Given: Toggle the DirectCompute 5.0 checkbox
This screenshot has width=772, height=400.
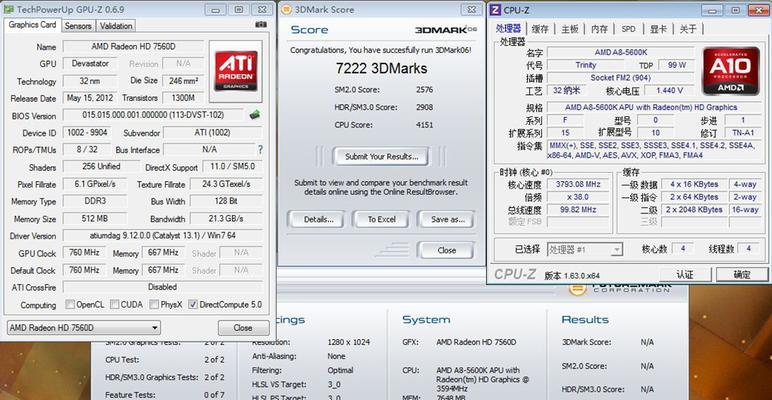Looking at the screenshot, I should (193, 304).
